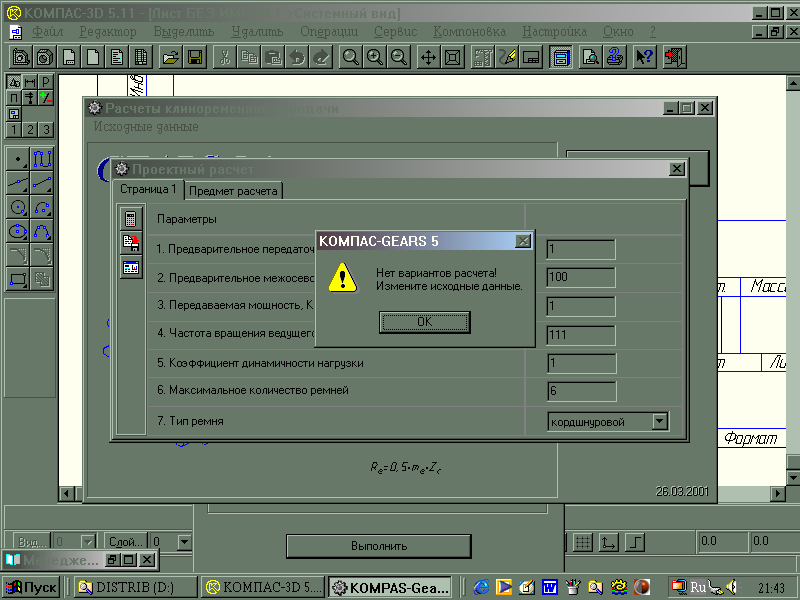
Task: Click the Ru language indicator in tray
Action: pyautogui.click(x=697, y=587)
